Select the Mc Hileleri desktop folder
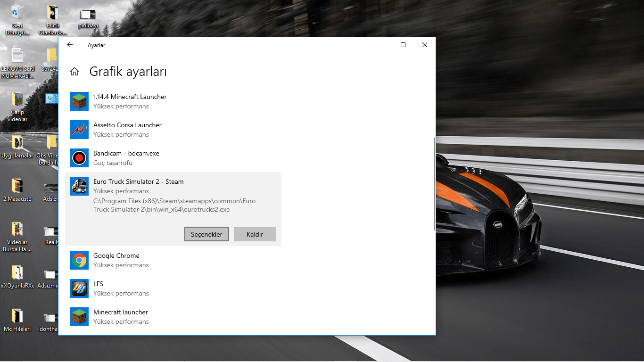Viewport: 644px width, 362px height. (17, 321)
